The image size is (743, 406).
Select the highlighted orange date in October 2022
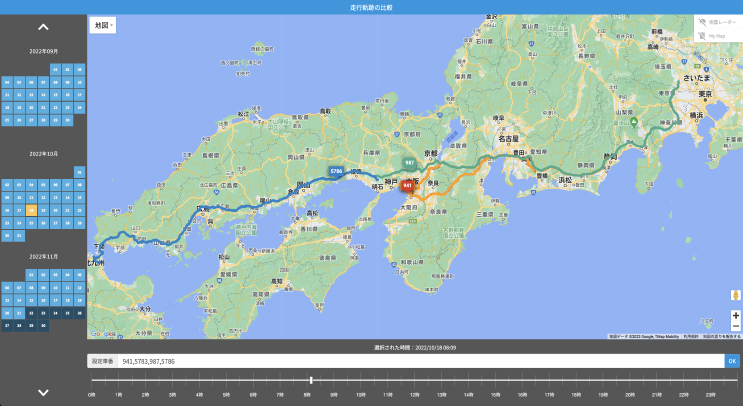pyautogui.click(x=32, y=210)
